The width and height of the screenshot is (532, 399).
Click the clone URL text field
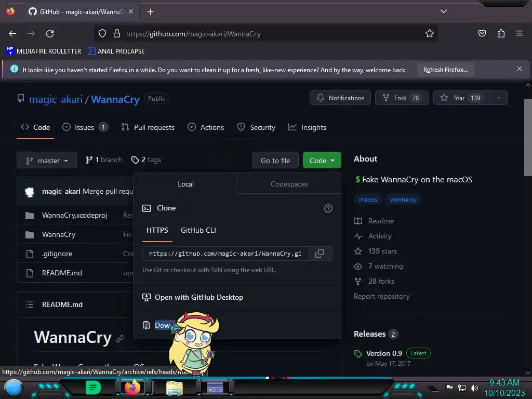click(225, 254)
